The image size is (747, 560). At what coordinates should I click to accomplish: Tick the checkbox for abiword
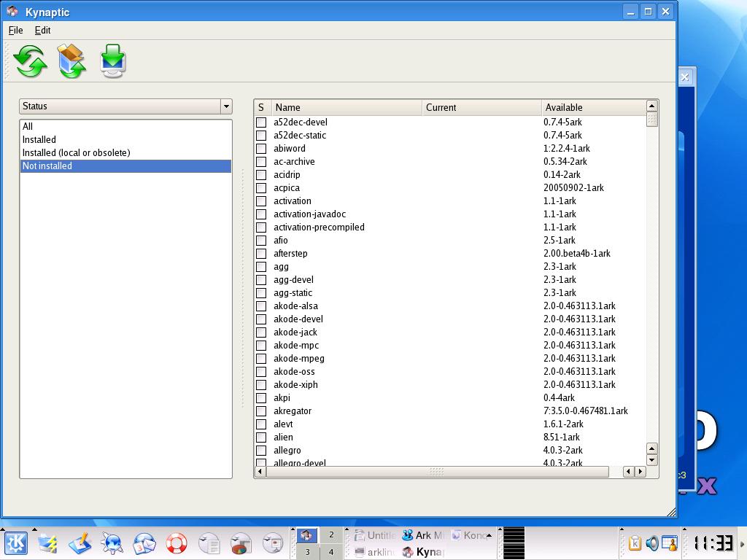click(x=261, y=149)
